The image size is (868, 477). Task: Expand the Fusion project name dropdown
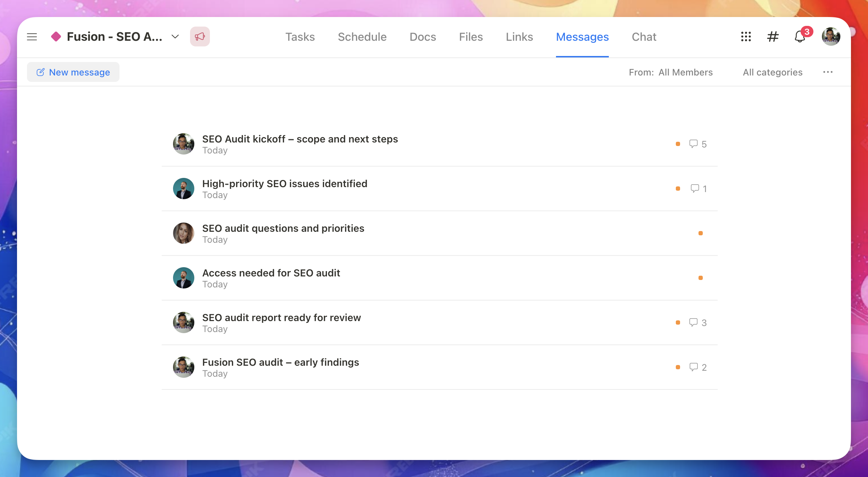click(x=175, y=37)
